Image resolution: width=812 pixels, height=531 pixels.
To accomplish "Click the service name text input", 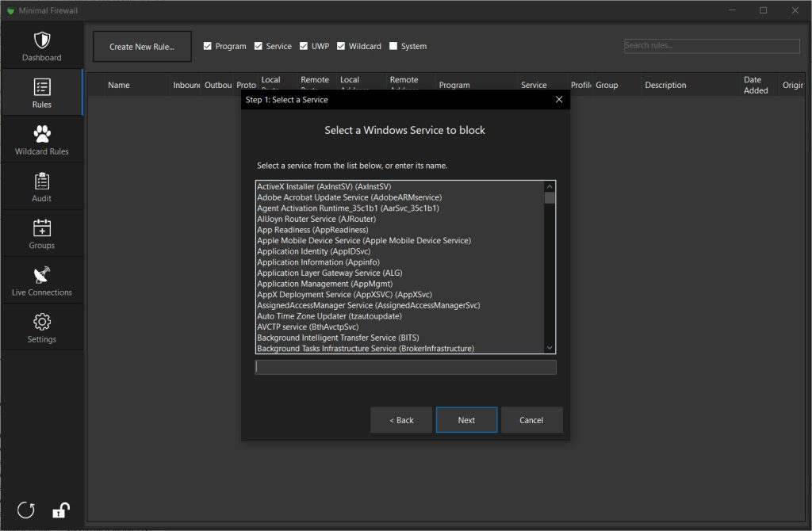I will pos(406,367).
